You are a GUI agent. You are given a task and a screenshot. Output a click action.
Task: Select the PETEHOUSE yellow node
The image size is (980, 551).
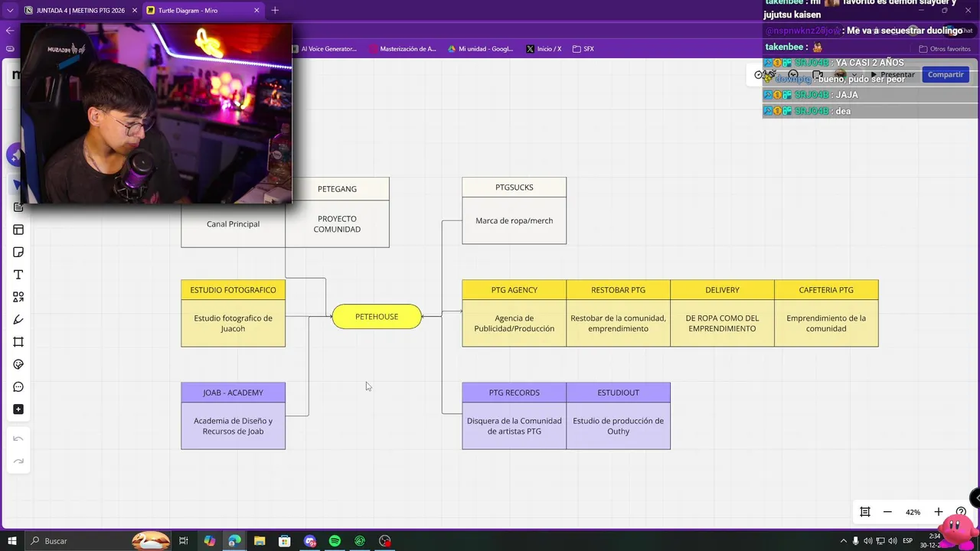377,317
